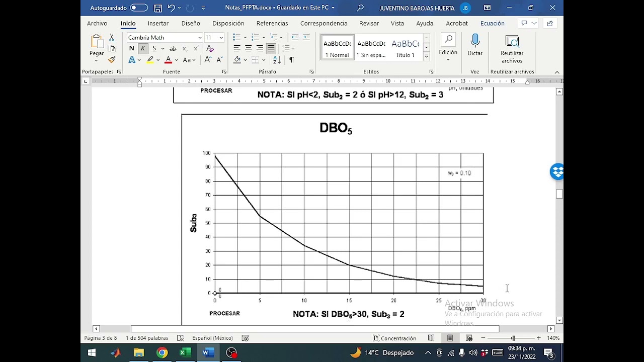Select the Título 1 style
This screenshot has height=362, width=644.
pyautogui.click(x=405, y=48)
